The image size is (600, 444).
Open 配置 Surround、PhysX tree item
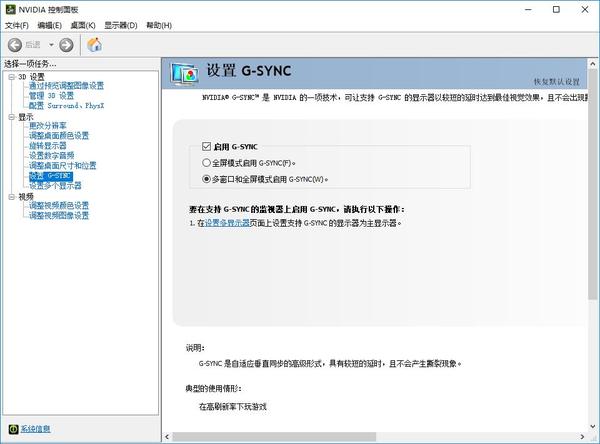click(66, 105)
